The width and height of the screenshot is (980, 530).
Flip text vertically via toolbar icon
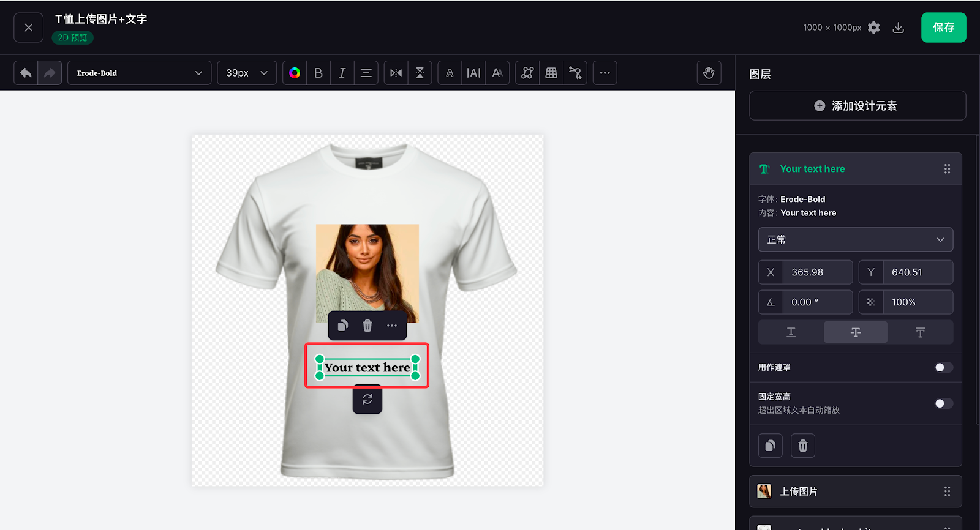[420, 73]
